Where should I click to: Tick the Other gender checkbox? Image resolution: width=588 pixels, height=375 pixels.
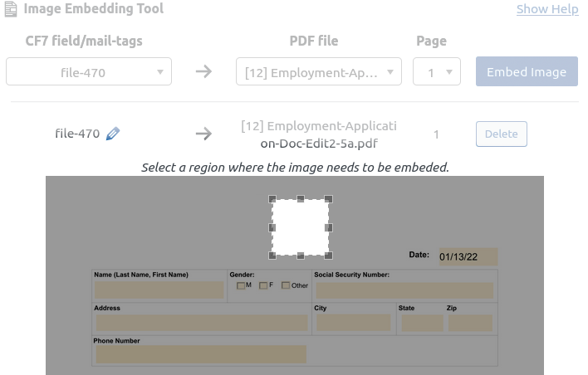(x=286, y=286)
